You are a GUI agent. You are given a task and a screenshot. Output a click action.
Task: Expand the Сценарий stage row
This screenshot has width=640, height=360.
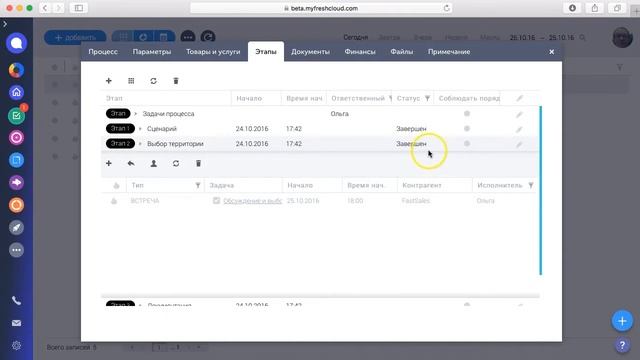click(140, 129)
